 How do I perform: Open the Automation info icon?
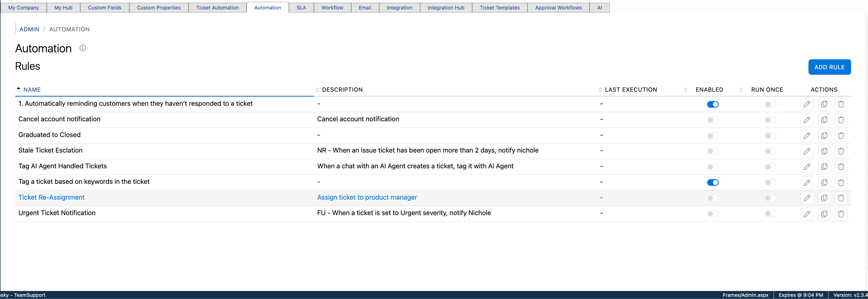pos(82,48)
